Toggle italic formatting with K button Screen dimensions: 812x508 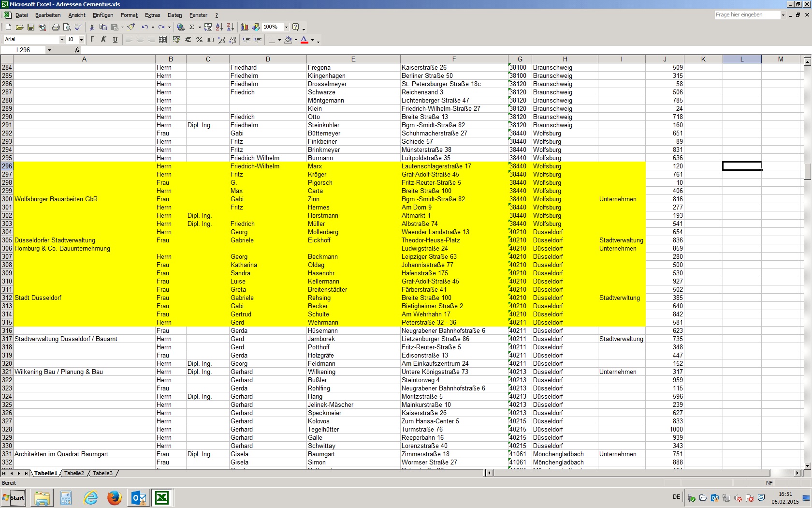(103, 40)
